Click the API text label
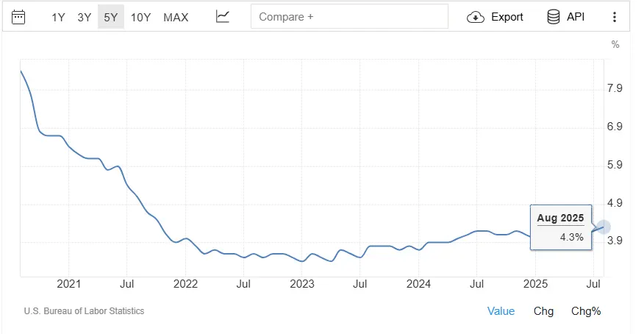This screenshot has width=644, height=334. pos(576,17)
